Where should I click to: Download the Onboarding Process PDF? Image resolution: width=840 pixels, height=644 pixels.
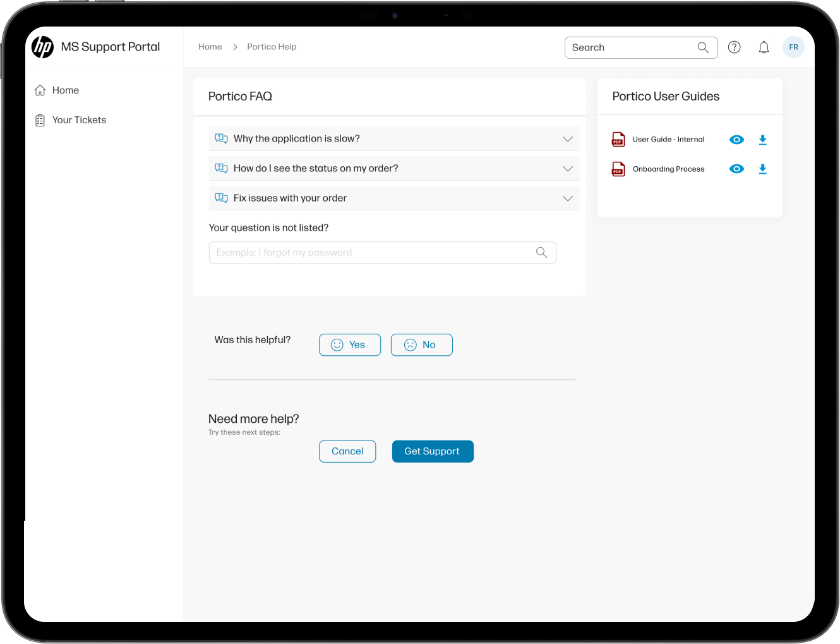762,169
